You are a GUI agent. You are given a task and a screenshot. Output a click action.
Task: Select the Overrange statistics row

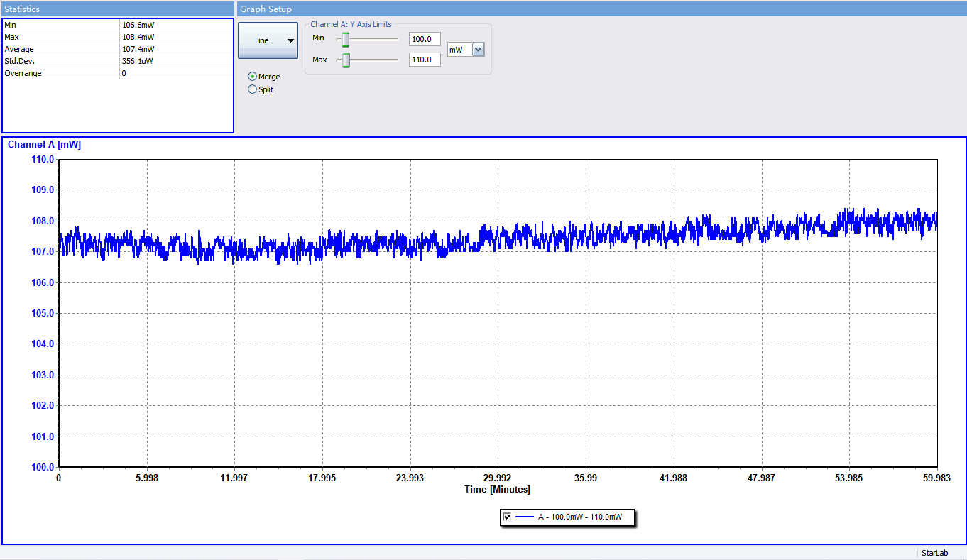(61, 73)
